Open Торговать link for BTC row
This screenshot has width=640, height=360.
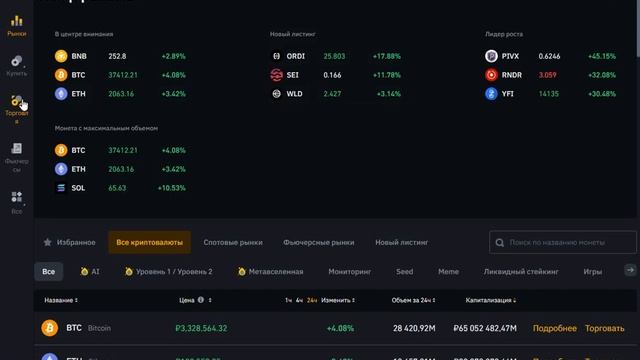(x=604, y=328)
